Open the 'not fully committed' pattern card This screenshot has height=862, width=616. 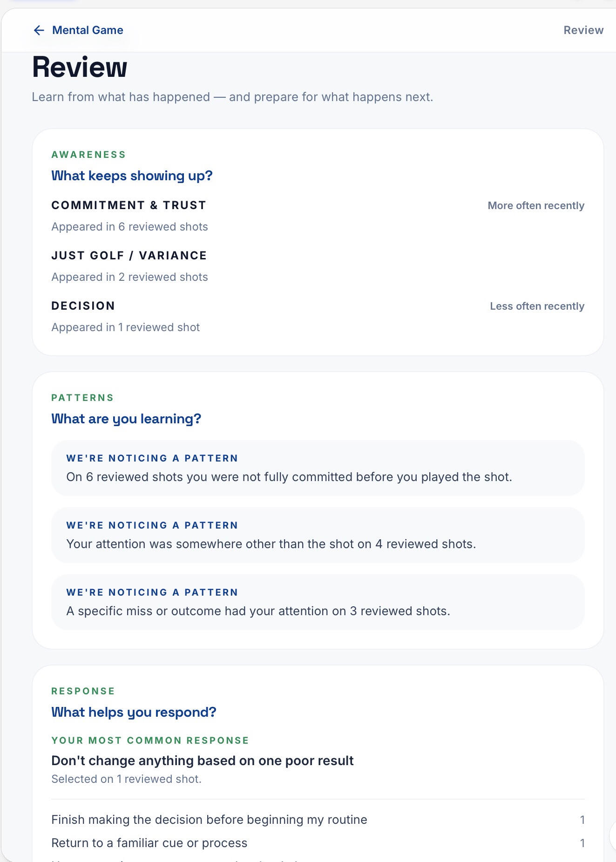pyautogui.click(x=318, y=468)
